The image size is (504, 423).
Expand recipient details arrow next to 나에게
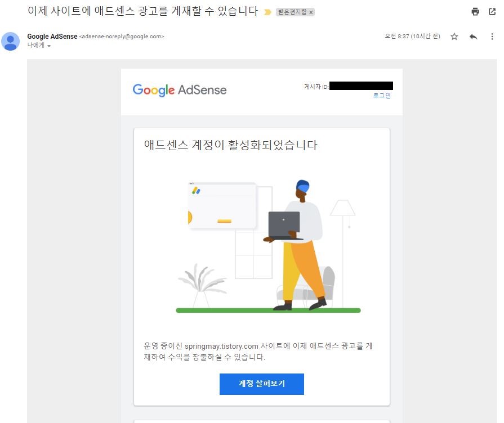tap(49, 46)
